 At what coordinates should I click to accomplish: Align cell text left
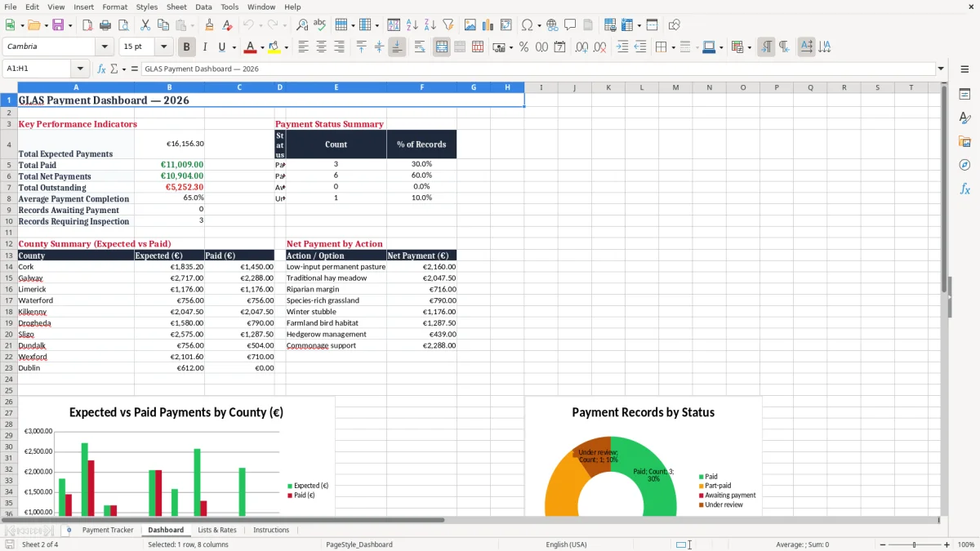pyautogui.click(x=303, y=47)
